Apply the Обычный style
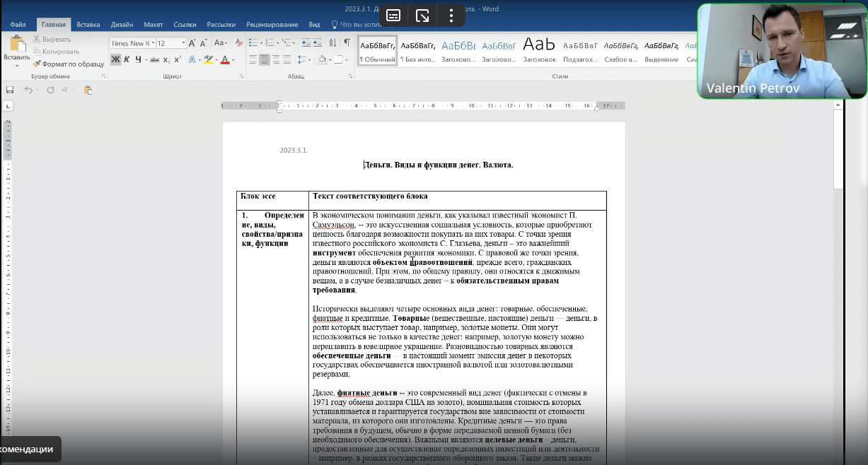 click(378, 50)
